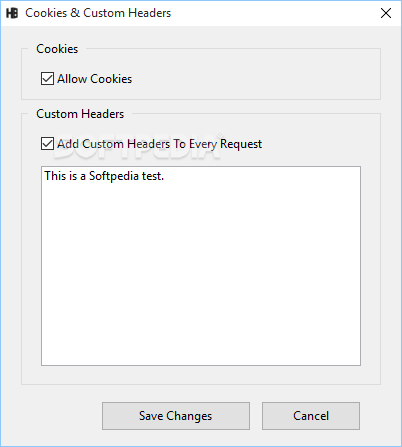Untick the Allow Cookies checkbox
The height and width of the screenshot is (447, 402).
point(47,79)
